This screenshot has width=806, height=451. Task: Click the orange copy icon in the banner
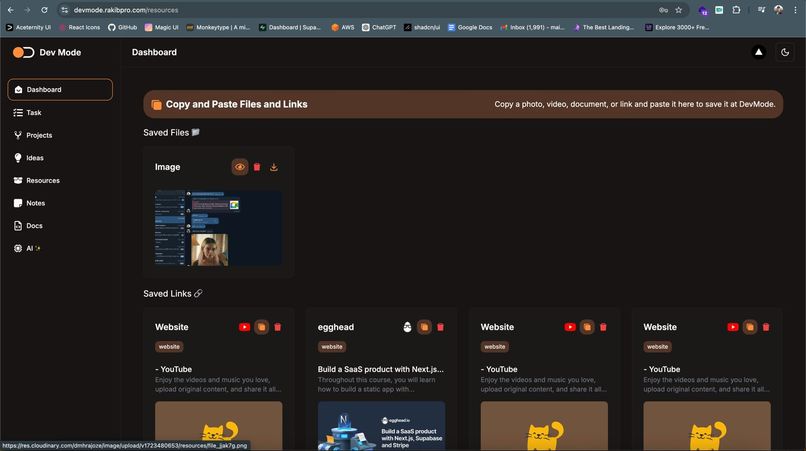[156, 105]
